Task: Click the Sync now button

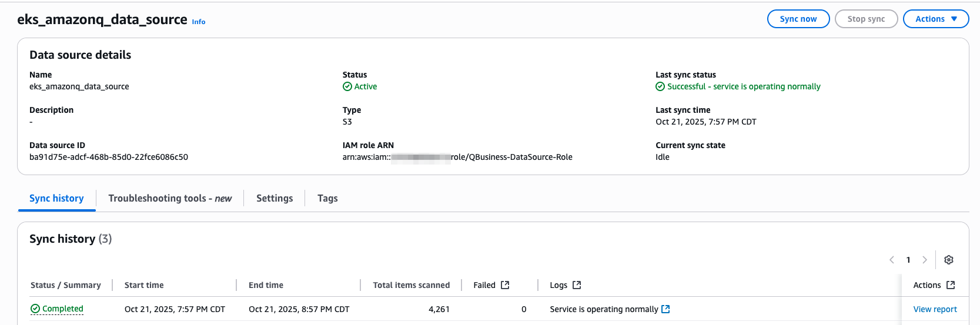Action: click(798, 19)
